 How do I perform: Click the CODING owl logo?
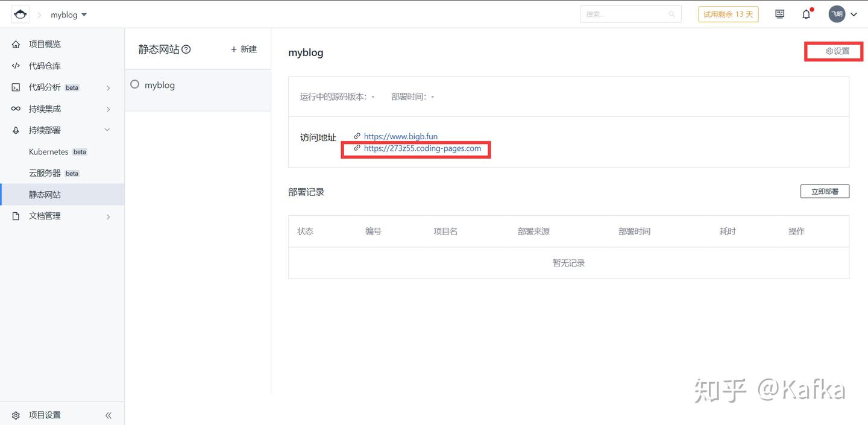point(20,13)
